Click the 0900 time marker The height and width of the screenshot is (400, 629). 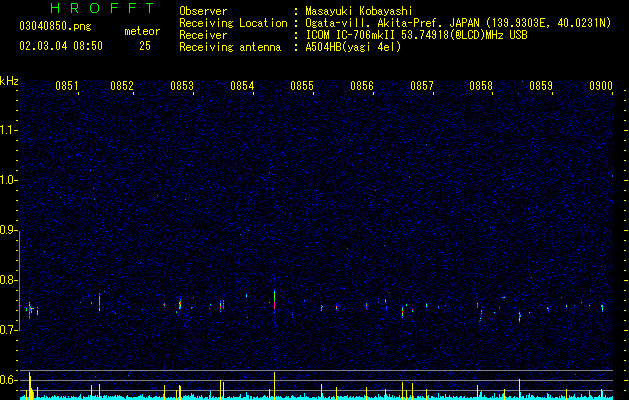coord(601,86)
